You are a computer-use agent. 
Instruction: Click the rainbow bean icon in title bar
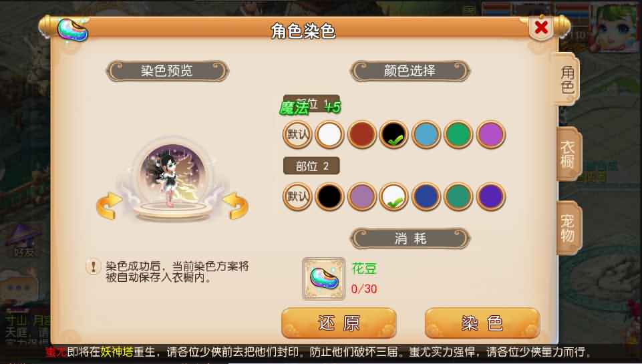[72, 30]
